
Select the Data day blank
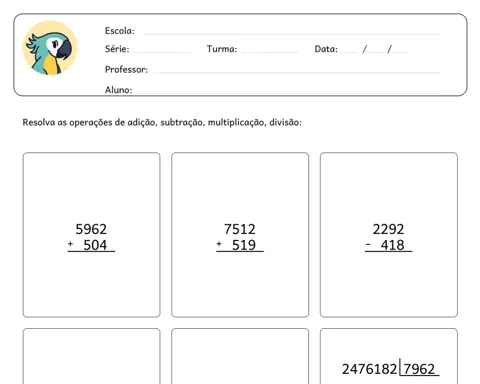350,51
